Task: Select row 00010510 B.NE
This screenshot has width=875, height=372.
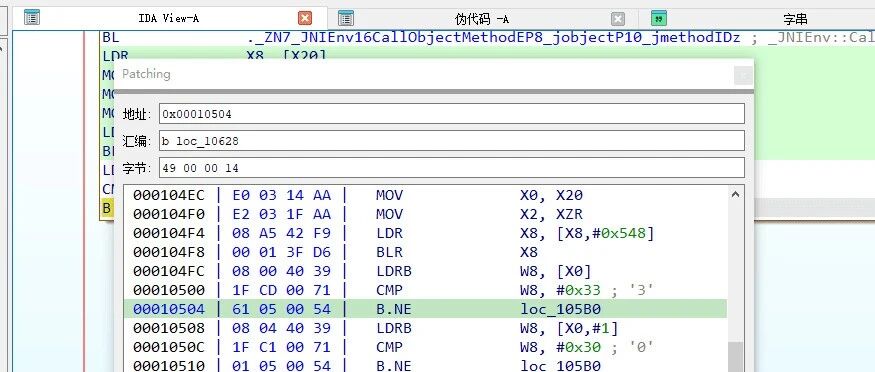Action: click(425, 365)
